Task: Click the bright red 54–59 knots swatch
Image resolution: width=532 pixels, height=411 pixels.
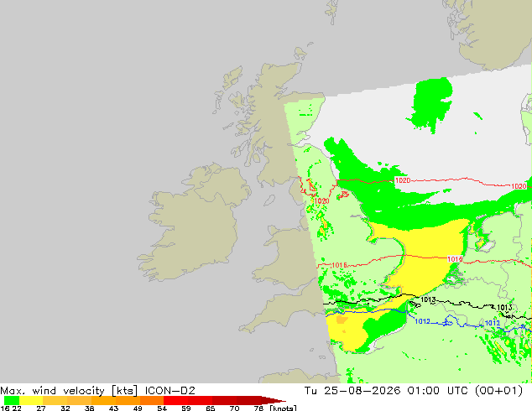Action: click(x=175, y=400)
